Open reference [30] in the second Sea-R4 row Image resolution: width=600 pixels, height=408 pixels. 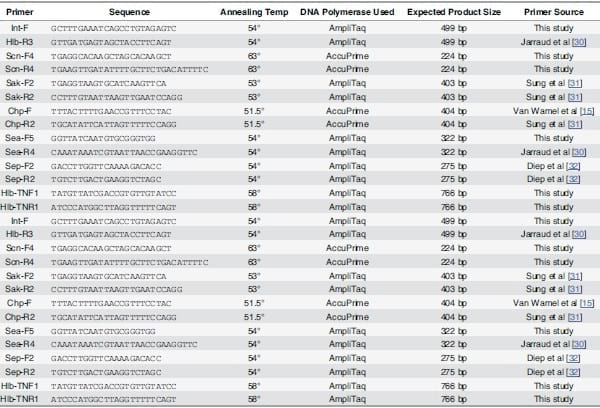coord(579,344)
